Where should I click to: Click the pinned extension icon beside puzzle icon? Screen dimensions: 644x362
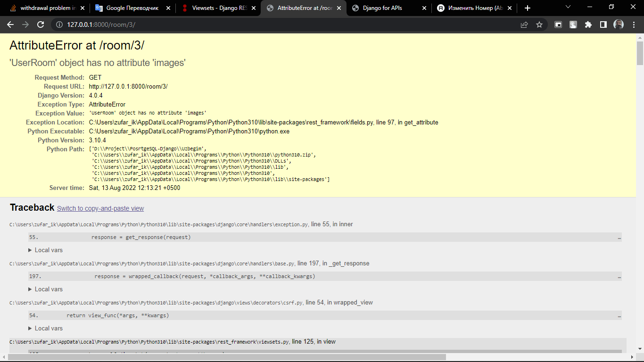pos(573,25)
